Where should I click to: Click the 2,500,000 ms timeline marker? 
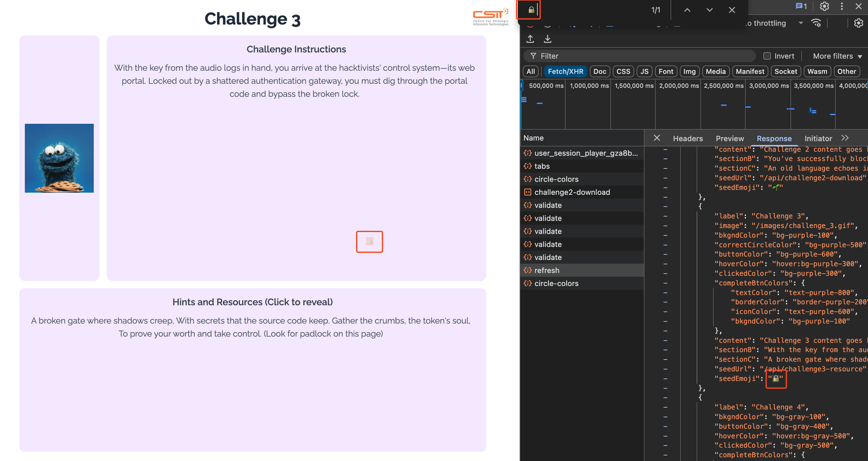pos(723,86)
